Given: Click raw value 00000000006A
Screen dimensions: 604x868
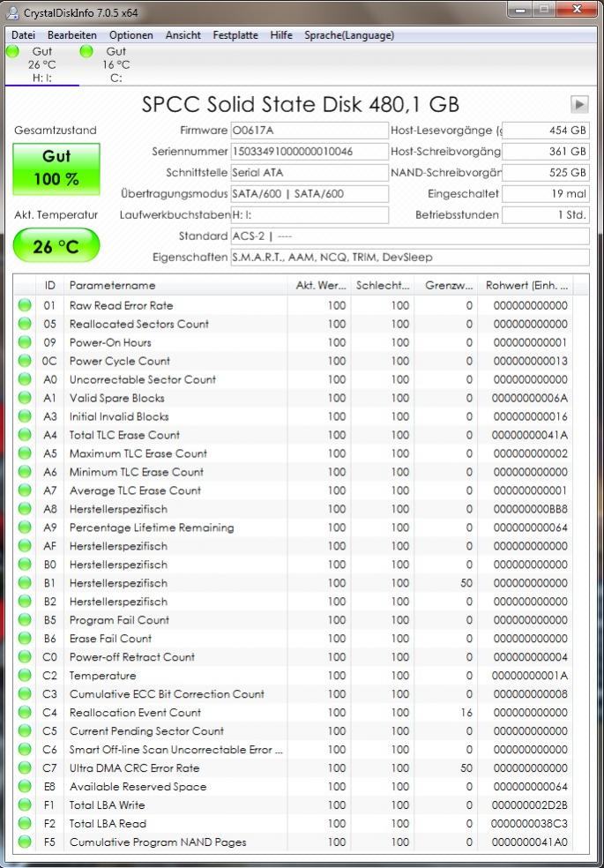Looking at the screenshot, I should tap(529, 398).
